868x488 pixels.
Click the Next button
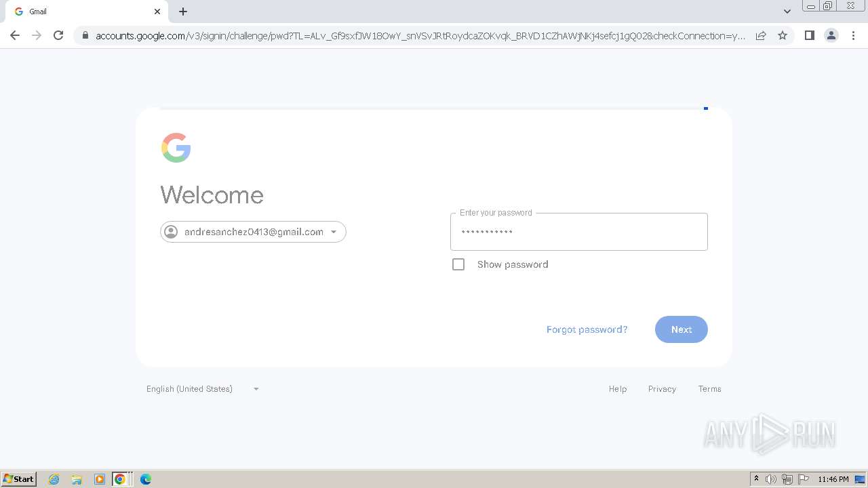click(x=682, y=329)
